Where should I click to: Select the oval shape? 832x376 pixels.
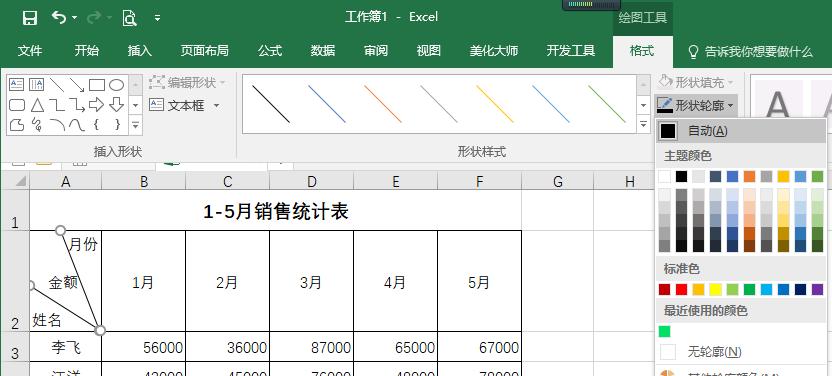pyautogui.click(x=116, y=85)
